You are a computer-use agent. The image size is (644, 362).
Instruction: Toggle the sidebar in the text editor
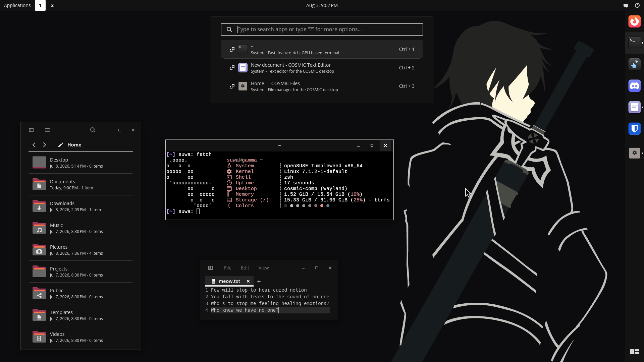click(211, 268)
